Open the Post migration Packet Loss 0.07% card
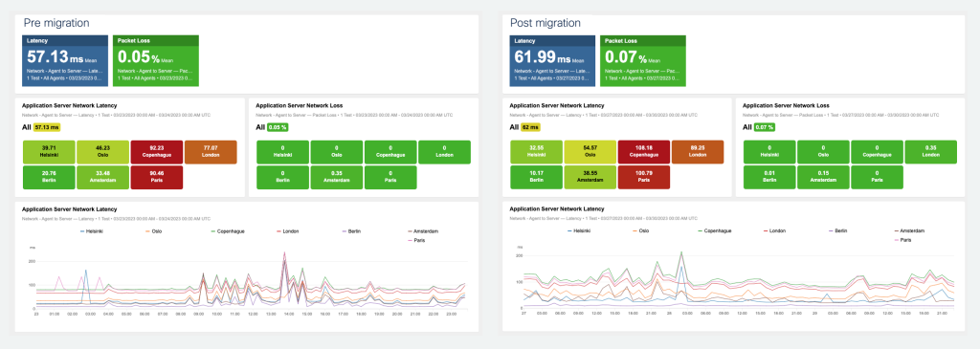The image size is (980, 349). (x=643, y=60)
